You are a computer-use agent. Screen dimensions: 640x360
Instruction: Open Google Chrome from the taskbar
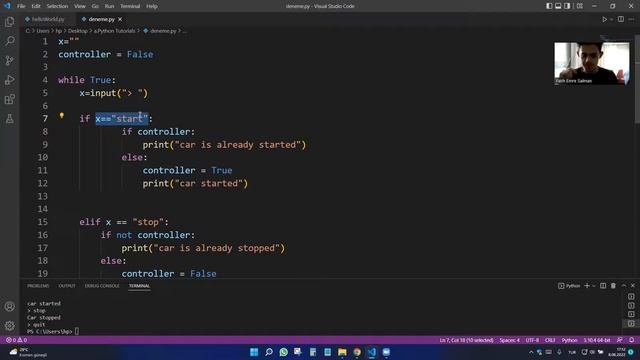pyautogui.click(x=357, y=352)
